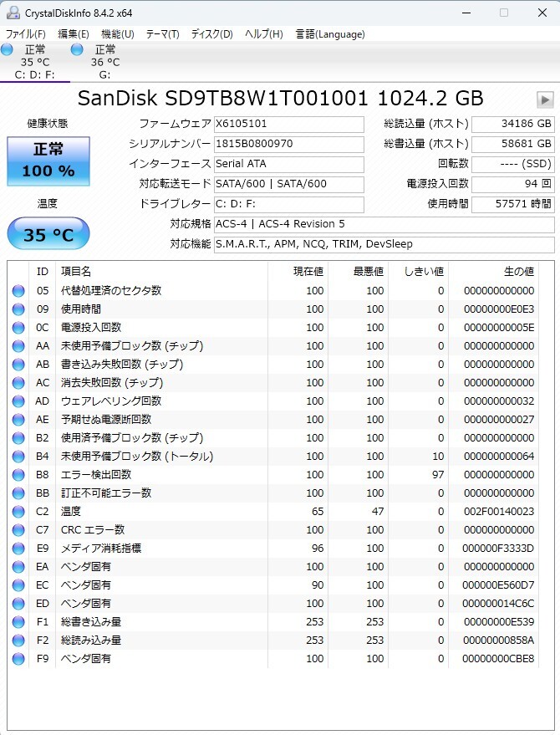The image size is (560, 735).
Task: Open the 編集(E) menu
Action: coord(74,34)
